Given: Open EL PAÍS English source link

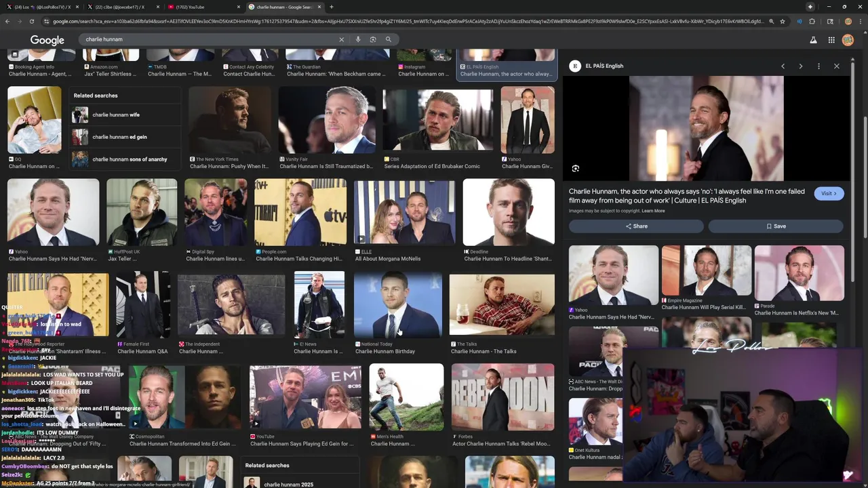Looking at the screenshot, I should (605, 66).
